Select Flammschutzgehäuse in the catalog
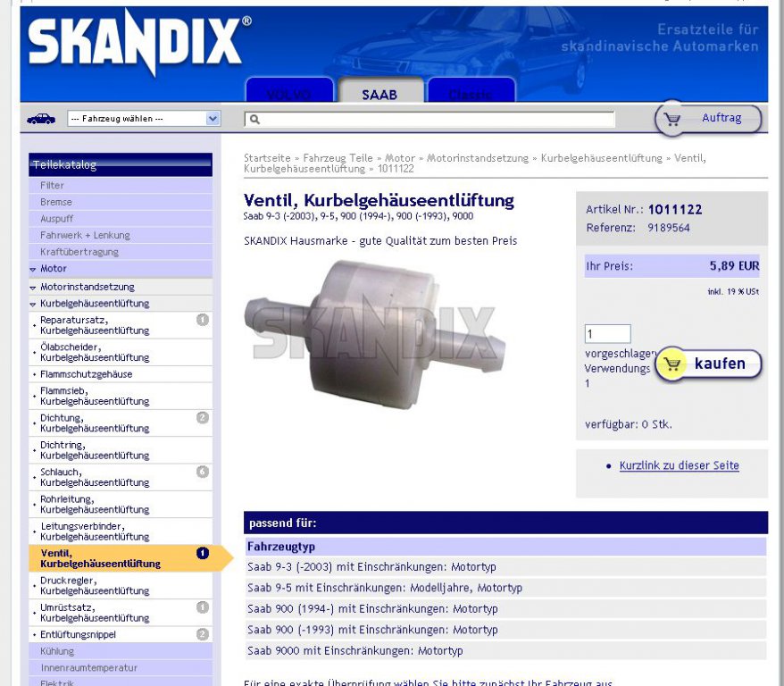This screenshot has width=784, height=686. 121,374
